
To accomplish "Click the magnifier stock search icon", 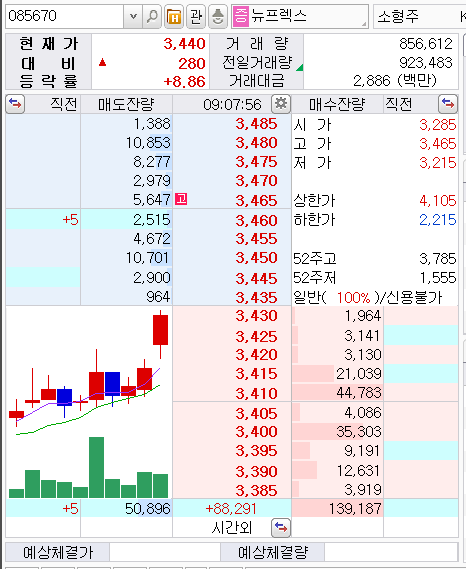I will click(152, 16).
